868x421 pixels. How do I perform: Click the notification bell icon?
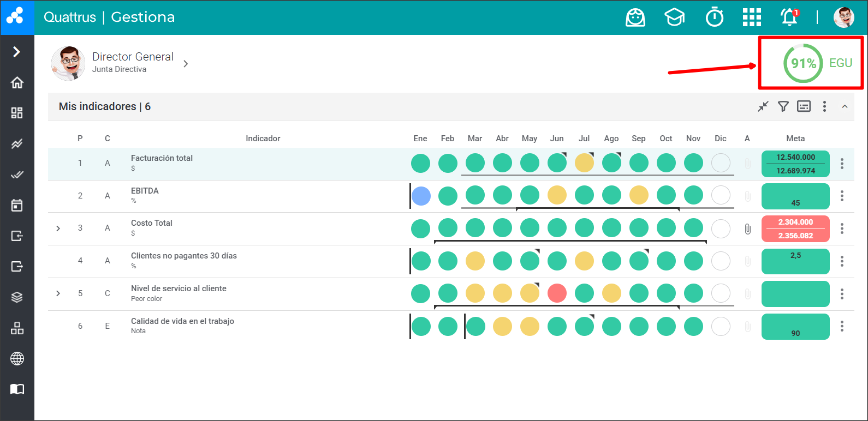789,17
